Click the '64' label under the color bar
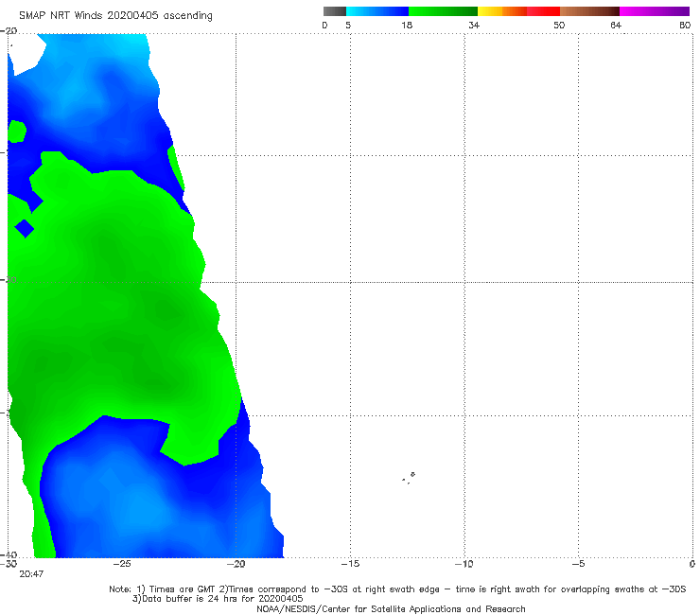 (x=616, y=26)
